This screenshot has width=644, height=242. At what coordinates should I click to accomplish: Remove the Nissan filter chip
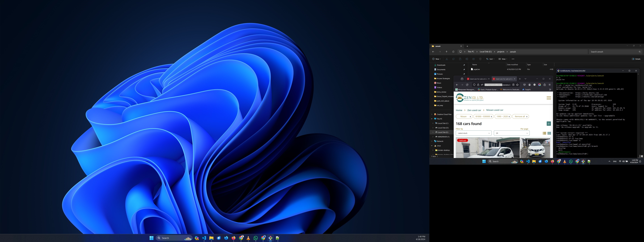(470, 117)
